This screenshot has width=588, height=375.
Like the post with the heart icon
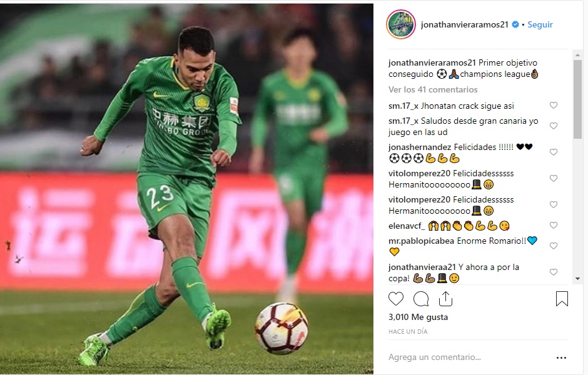pos(395,299)
